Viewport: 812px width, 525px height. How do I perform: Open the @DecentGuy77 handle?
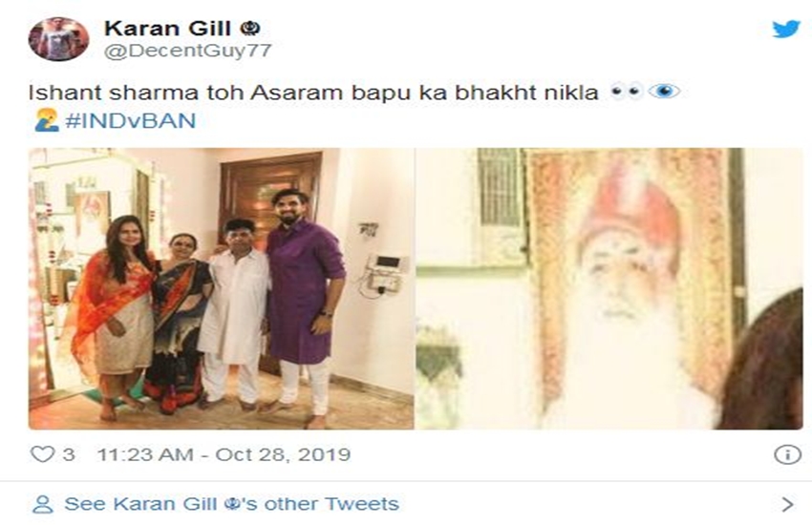(188, 51)
